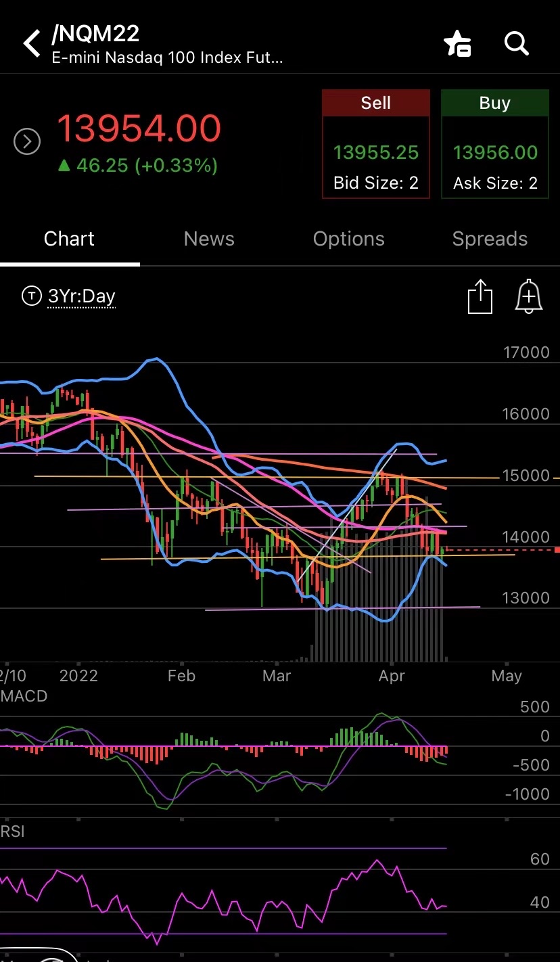The height and width of the screenshot is (962, 560).
Task: Open the News tab
Action: (x=209, y=239)
